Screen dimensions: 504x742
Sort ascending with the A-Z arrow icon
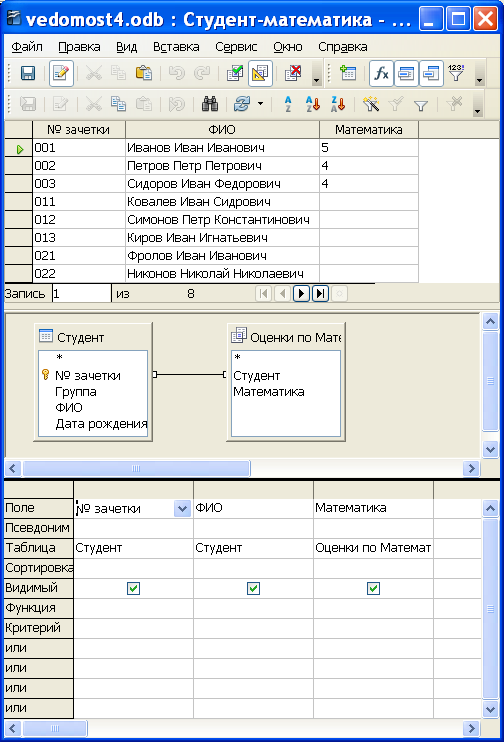(312, 104)
